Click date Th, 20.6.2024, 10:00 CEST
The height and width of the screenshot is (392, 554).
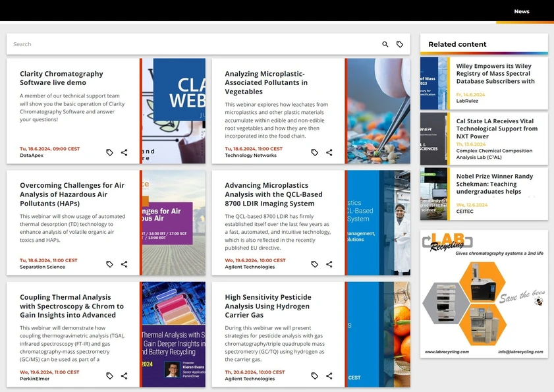tap(255, 372)
